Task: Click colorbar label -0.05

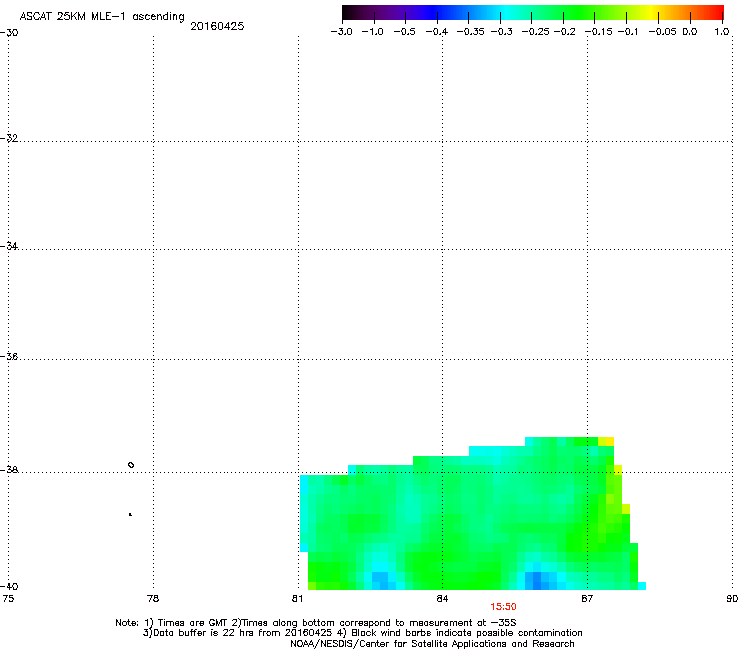Action: pos(663,32)
